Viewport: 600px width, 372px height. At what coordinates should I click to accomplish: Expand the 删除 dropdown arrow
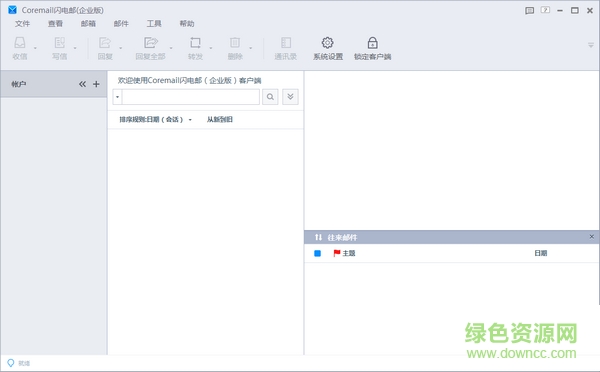tap(251, 48)
